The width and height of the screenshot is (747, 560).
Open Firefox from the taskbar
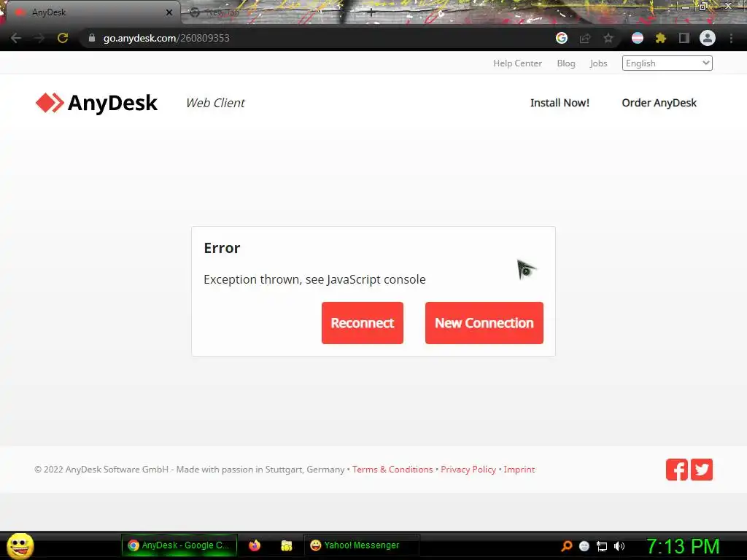tap(255, 545)
